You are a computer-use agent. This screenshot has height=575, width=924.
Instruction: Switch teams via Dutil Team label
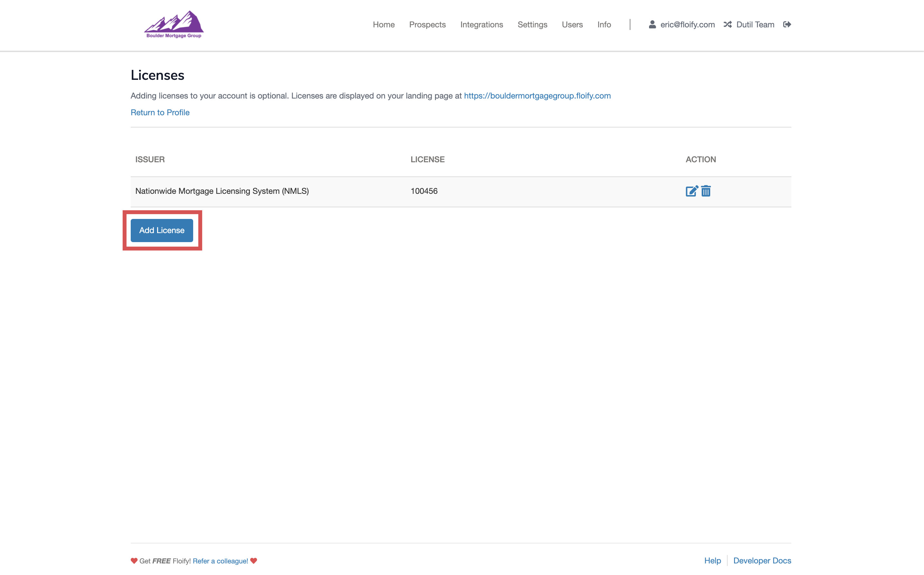click(755, 24)
